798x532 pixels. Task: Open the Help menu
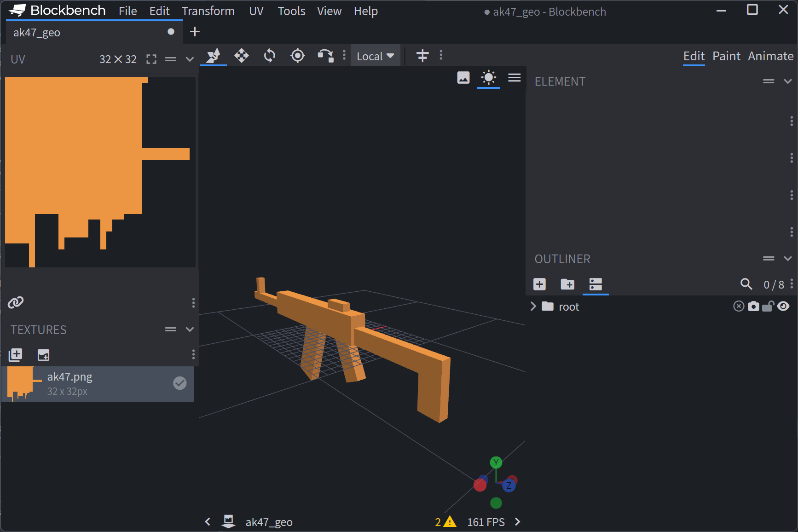point(366,11)
